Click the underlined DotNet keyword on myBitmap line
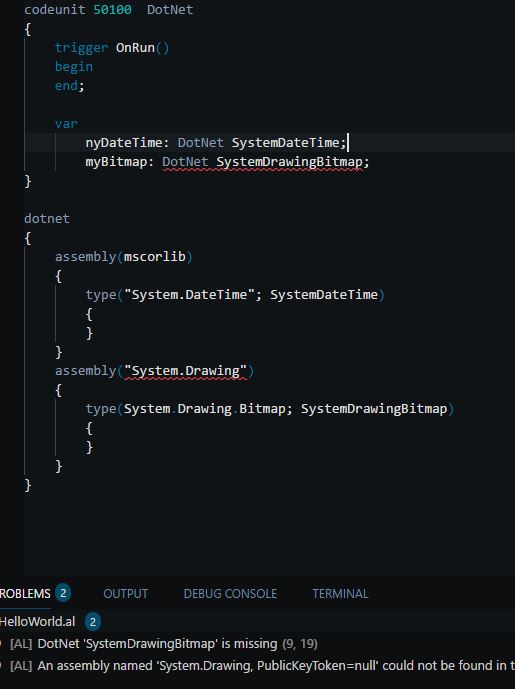This screenshot has width=515, height=689. pyautogui.click(x=185, y=162)
